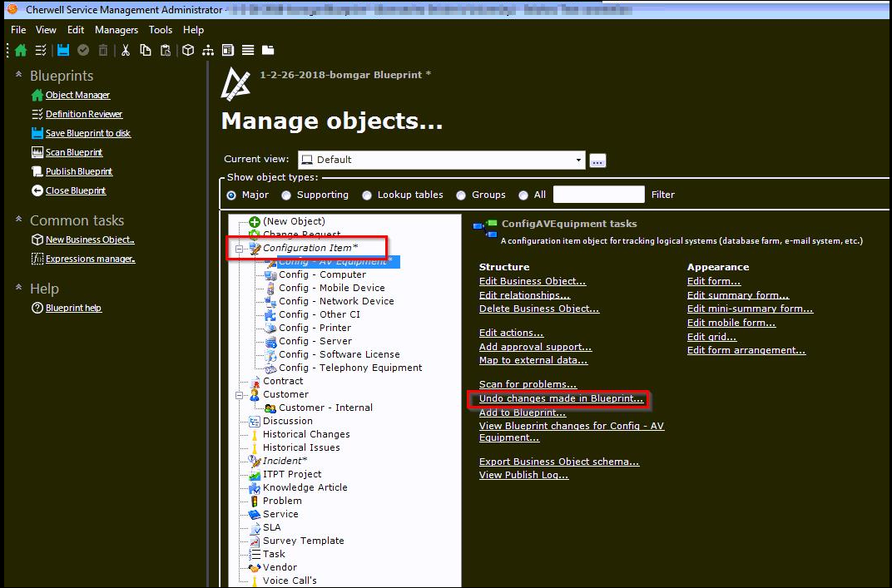Select the green Home toolbar icon
This screenshot has width=892, height=588.
(x=21, y=50)
